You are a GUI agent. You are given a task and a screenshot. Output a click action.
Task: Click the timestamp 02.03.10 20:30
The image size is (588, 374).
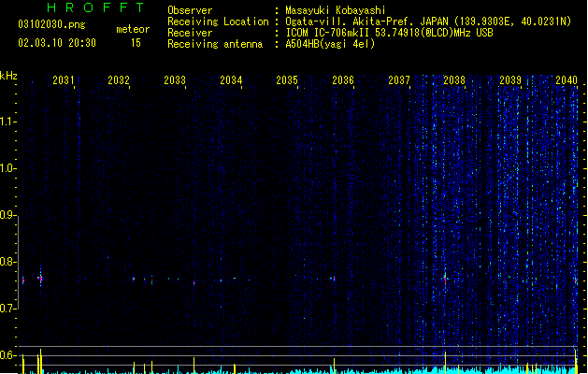click(x=57, y=43)
